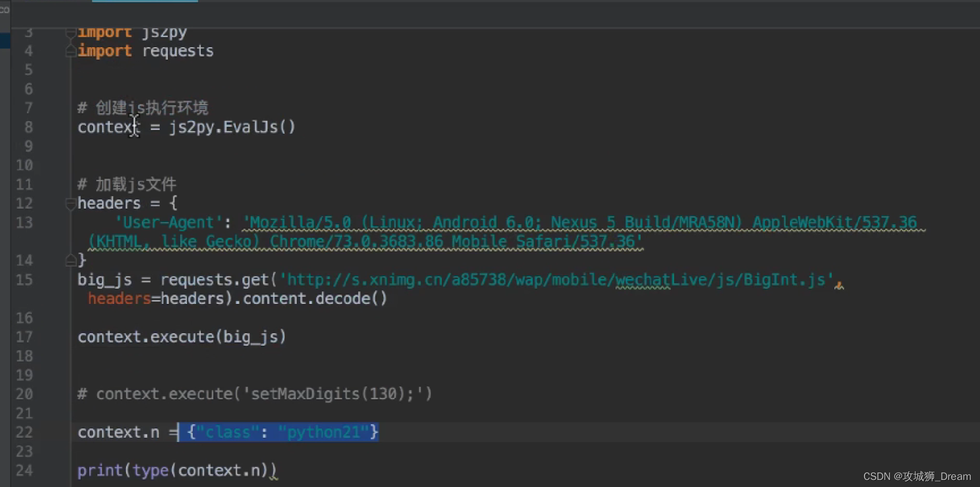Click 'context' variable on line 8
This screenshot has height=487, width=980.
pyautogui.click(x=109, y=127)
